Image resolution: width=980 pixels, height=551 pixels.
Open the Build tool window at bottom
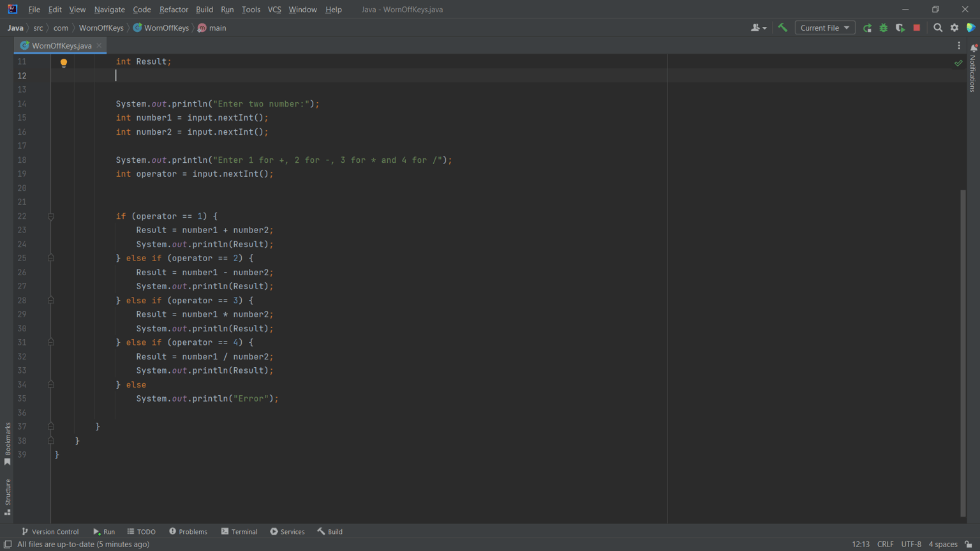pyautogui.click(x=330, y=532)
